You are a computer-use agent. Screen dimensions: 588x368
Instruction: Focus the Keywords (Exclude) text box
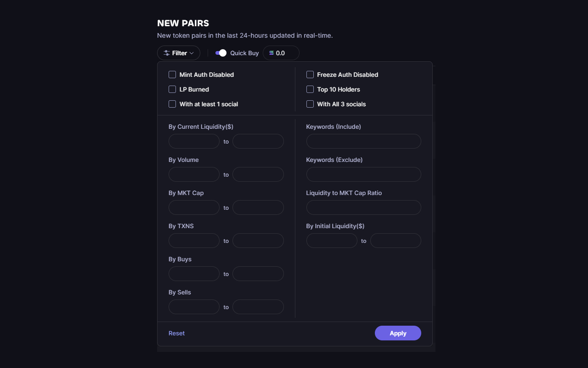coord(363,174)
